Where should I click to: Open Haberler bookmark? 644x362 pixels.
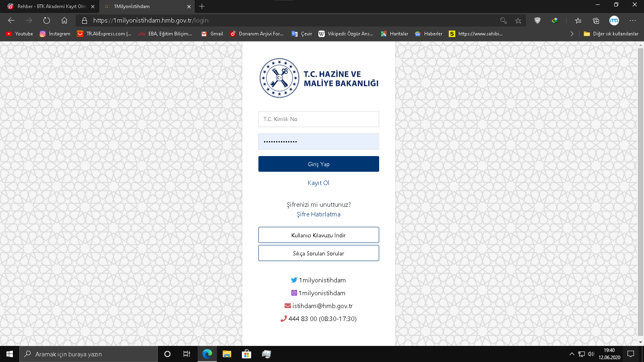429,34
